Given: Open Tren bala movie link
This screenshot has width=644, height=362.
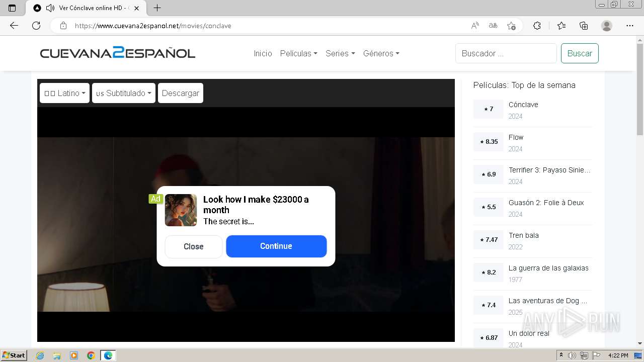Looking at the screenshot, I should [523, 235].
